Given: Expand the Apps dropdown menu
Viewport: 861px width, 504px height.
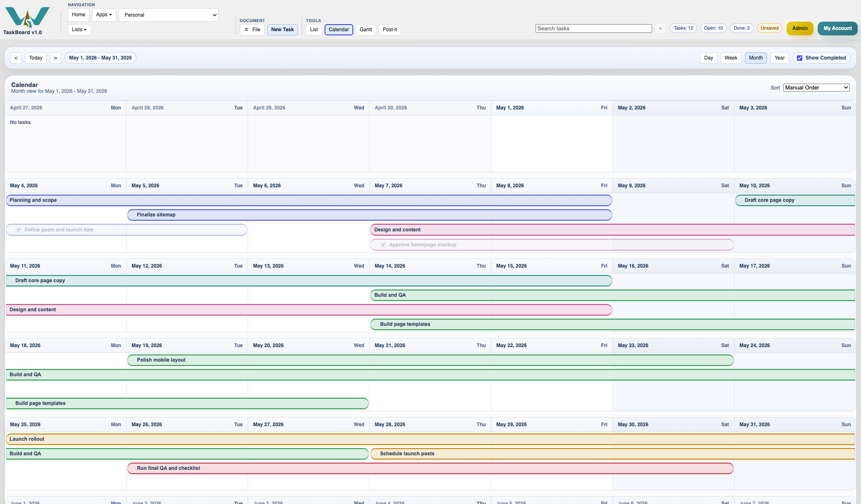Looking at the screenshot, I should click(x=104, y=15).
